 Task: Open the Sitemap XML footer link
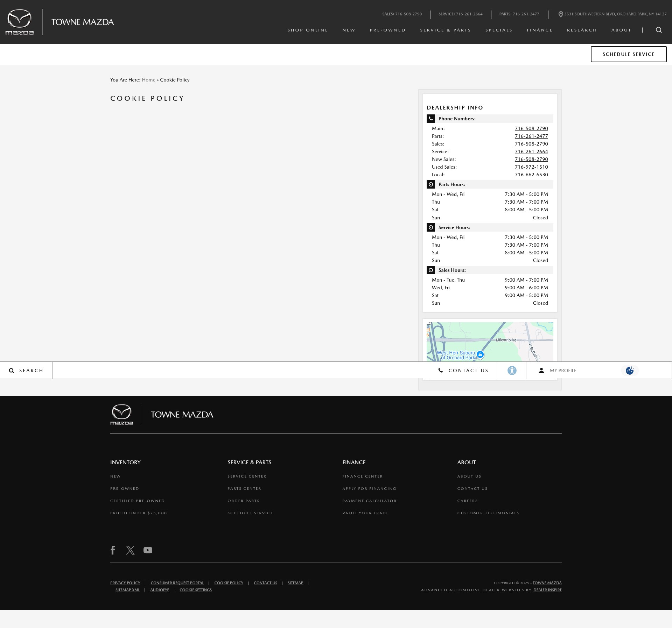(x=127, y=590)
